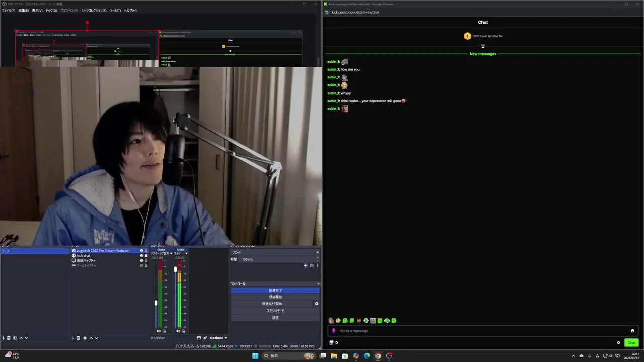Hide the Logitech C922 Pro Stream Webcam source
This screenshot has width=644, height=362.
(x=141, y=251)
